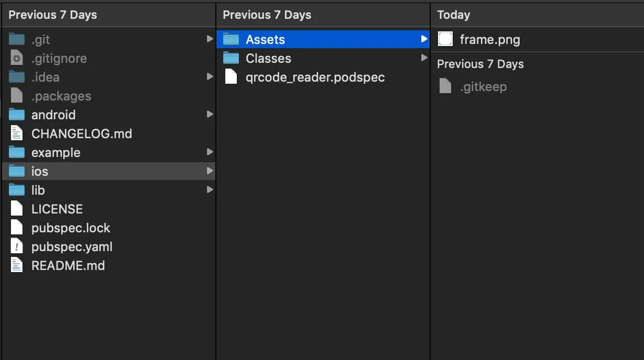644x360 pixels.
Task: Expand the example folder arrow
Action: coord(210,152)
